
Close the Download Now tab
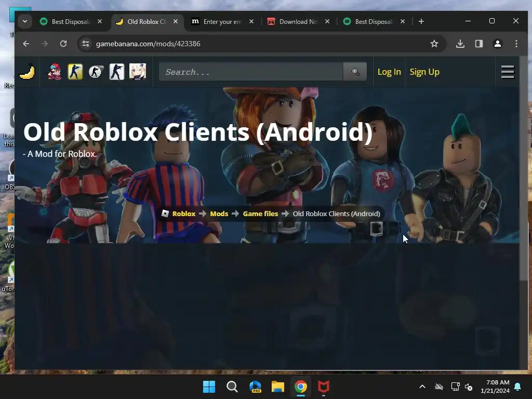pyautogui.click(x=327, y=21)
